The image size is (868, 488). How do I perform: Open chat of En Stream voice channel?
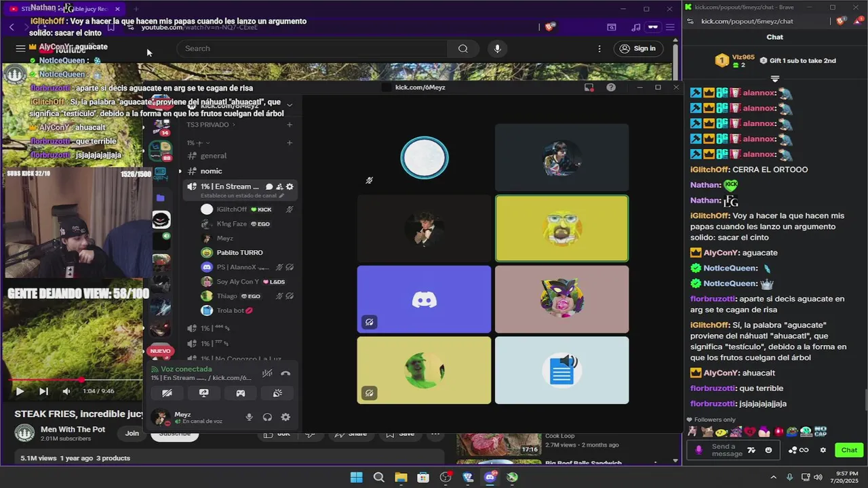[x=269, y=186]
